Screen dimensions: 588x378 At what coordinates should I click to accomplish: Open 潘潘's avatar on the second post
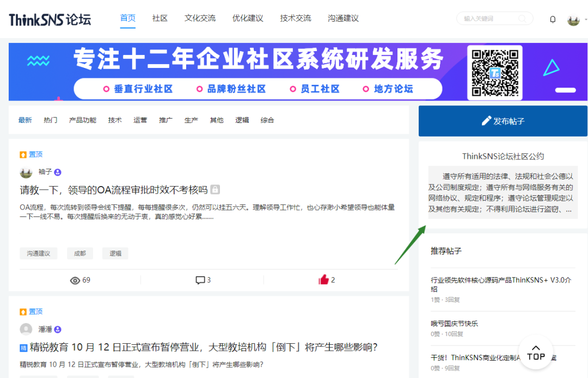point(26,329)
